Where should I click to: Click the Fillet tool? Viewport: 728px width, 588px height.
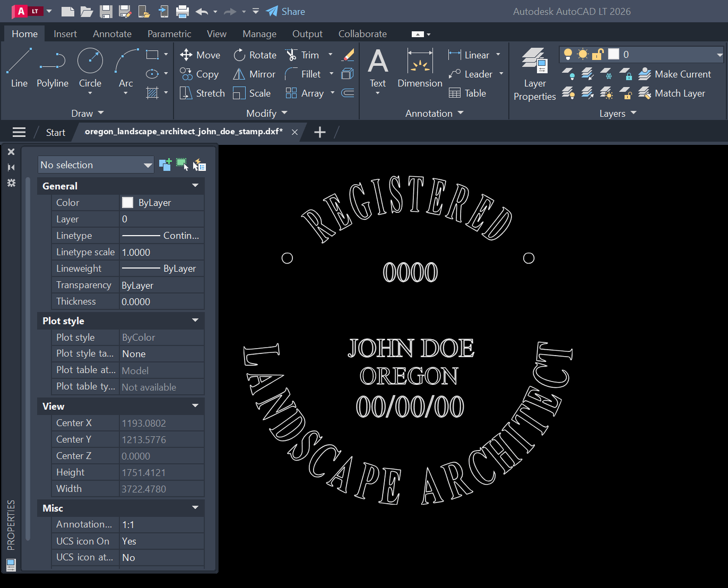click(x=303, y=74)
